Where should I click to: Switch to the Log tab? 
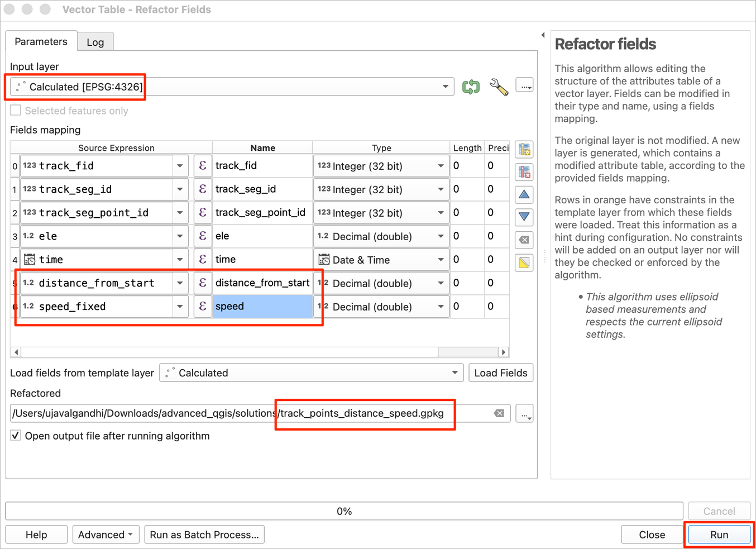coord(95,42)
